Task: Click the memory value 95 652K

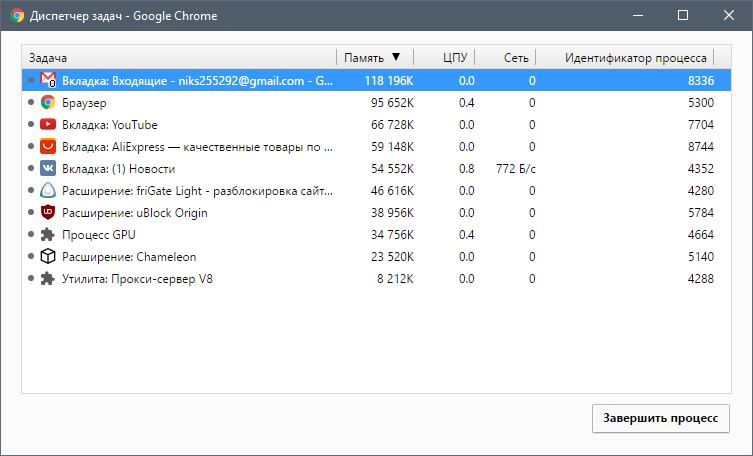Action: tap(392, 103)
